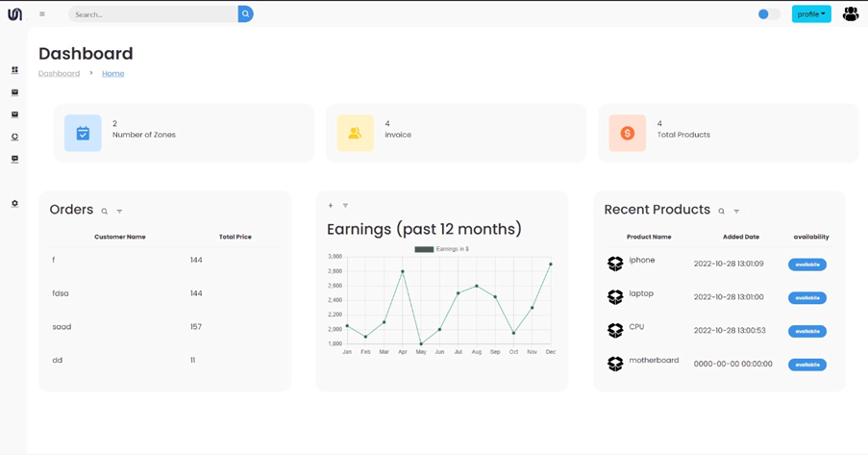Click the available badge for motherboard

pyautogui.click(x=807, y=365)
